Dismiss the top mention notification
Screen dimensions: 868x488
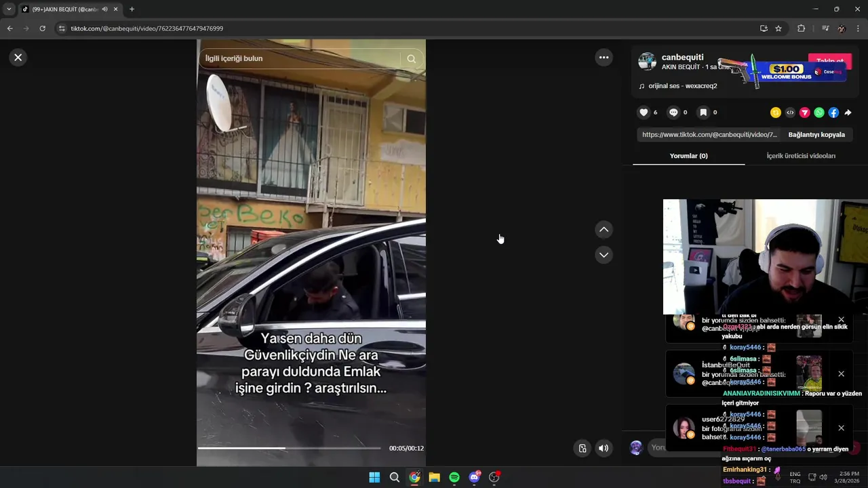click(841, 320)
